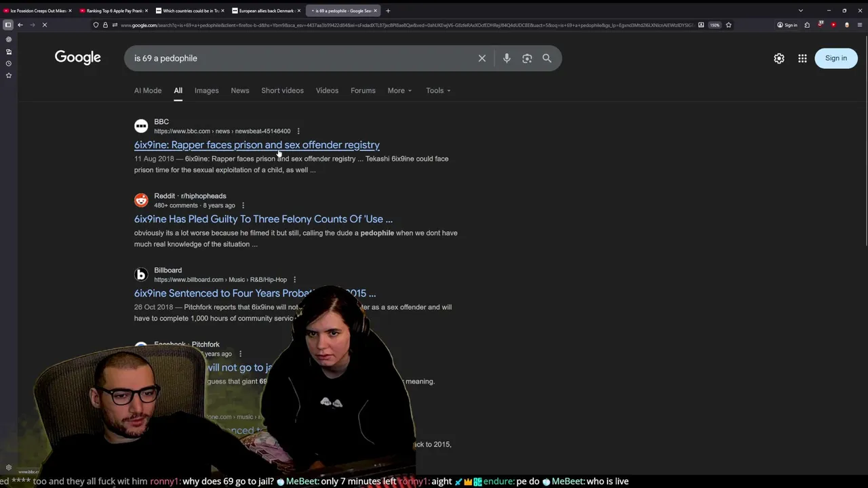The image size is (868, 488).
Task: Close the Which countries could be tab
Action: click(222, 11)
